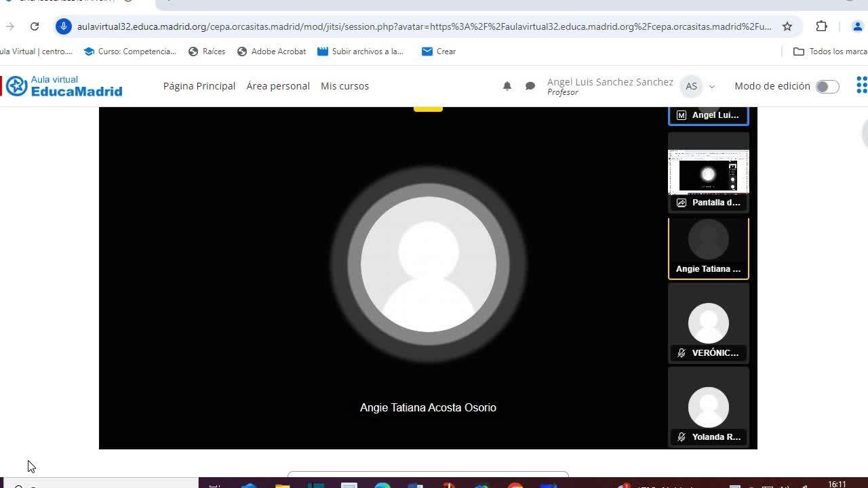Select the 'Angel Lui...' participant thumbnail
Screen dimensions: 868x488
coord(709,116)
